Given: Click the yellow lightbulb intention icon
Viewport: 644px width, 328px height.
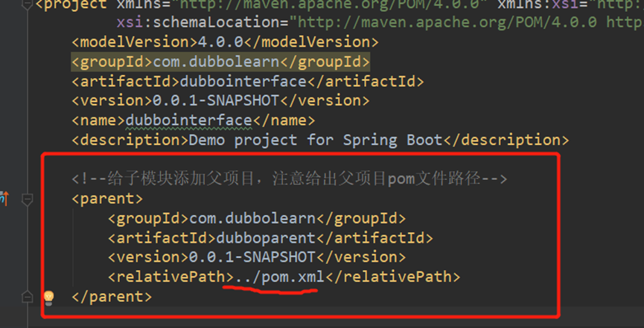Looking at the screenshot, I should click(x=48, y=298).
